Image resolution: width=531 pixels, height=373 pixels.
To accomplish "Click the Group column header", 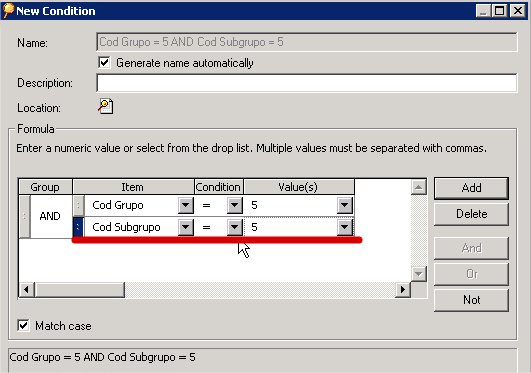I will pyautogui.click(x=45, y=187).
